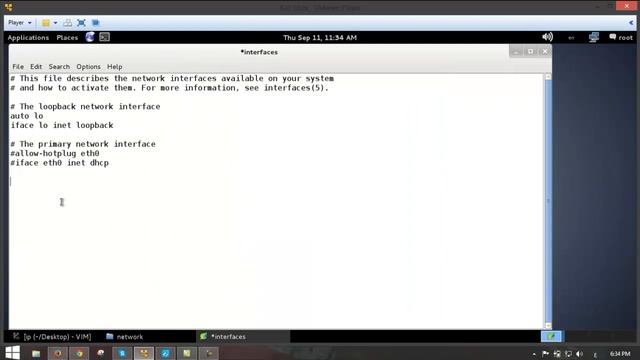The image size is (640, 360).
Task: Open Firefox from the Windows taskbar
Action: [58, 353]
